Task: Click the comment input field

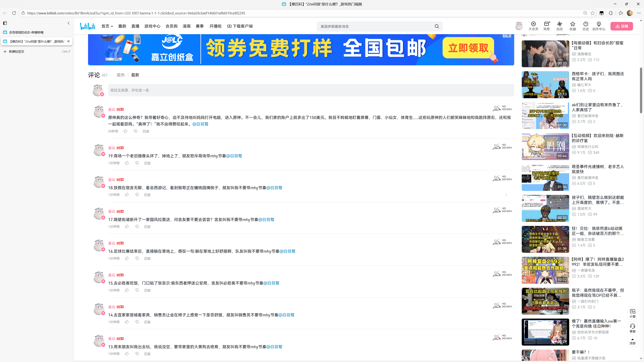Action: 311,90
